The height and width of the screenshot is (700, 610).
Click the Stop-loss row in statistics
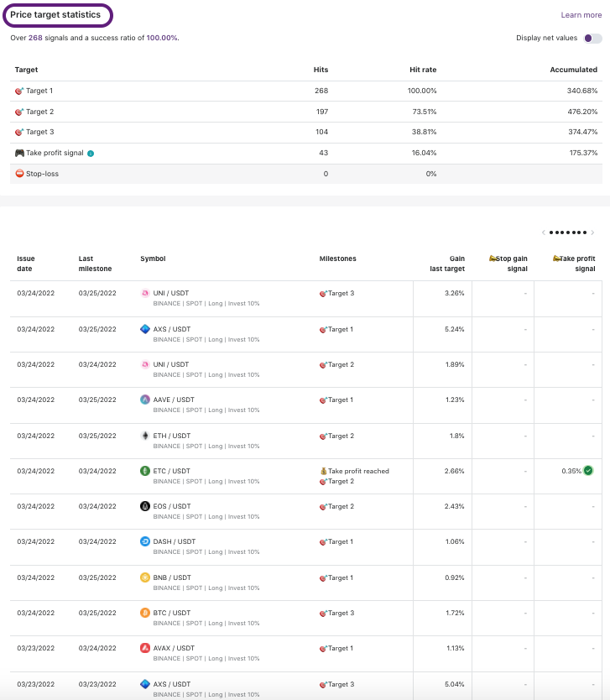[305, 174]
